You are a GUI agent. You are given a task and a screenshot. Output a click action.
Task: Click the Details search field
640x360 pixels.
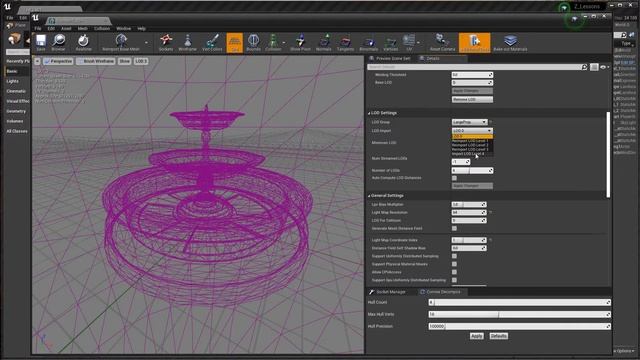[474, 67]
